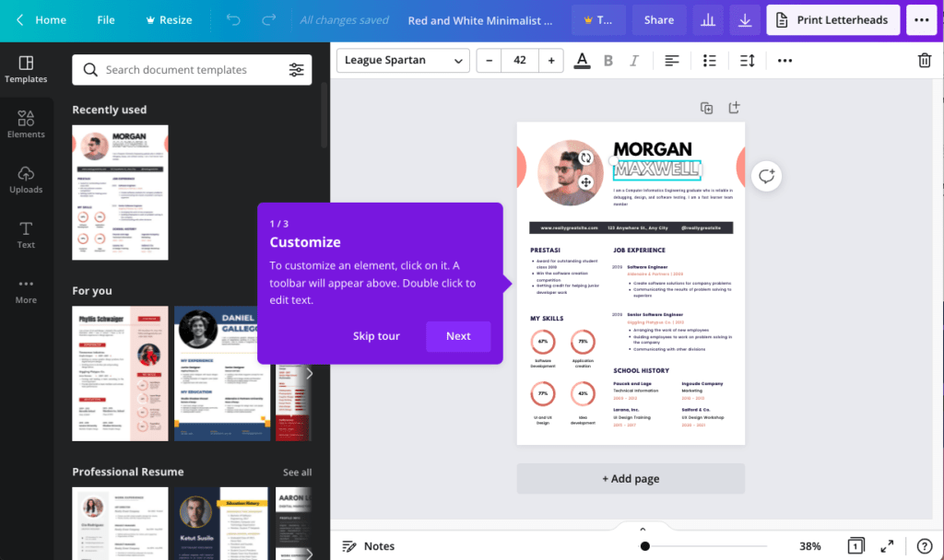Delete element with trash icon
The width and height of the screenshot is (944, 560).
click(x=924, y=61)
